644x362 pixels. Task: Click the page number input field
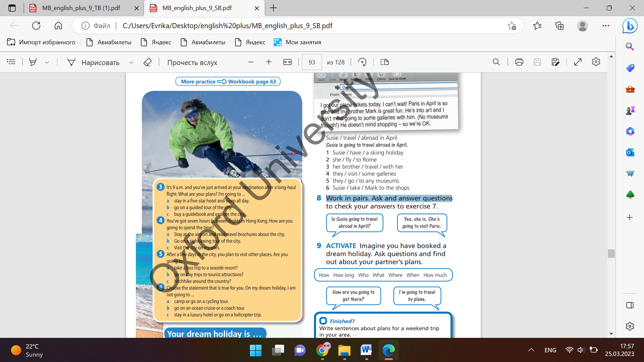click(x=312, y=62)
